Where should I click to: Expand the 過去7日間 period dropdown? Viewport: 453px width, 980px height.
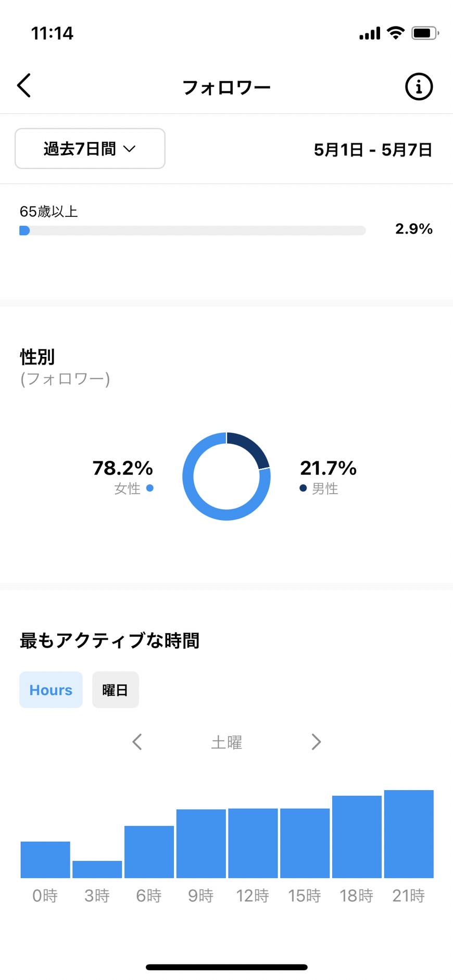pyautogui.click(x=90, y=149)
